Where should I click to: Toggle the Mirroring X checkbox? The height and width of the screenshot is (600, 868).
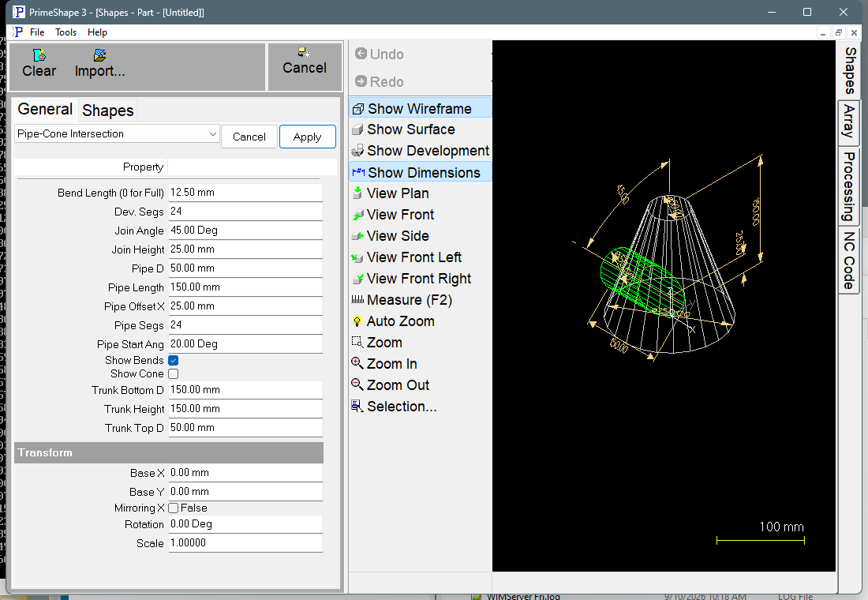[x=174, y=508]
